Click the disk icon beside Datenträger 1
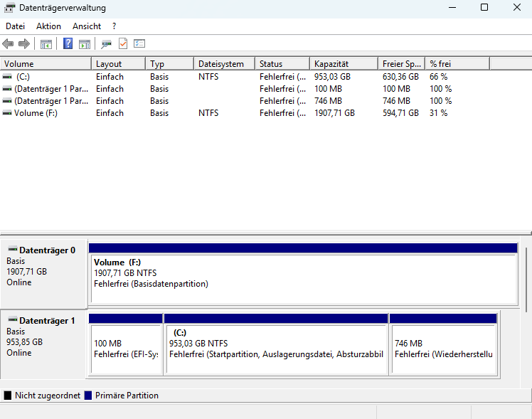 click(x=13, y=319)
